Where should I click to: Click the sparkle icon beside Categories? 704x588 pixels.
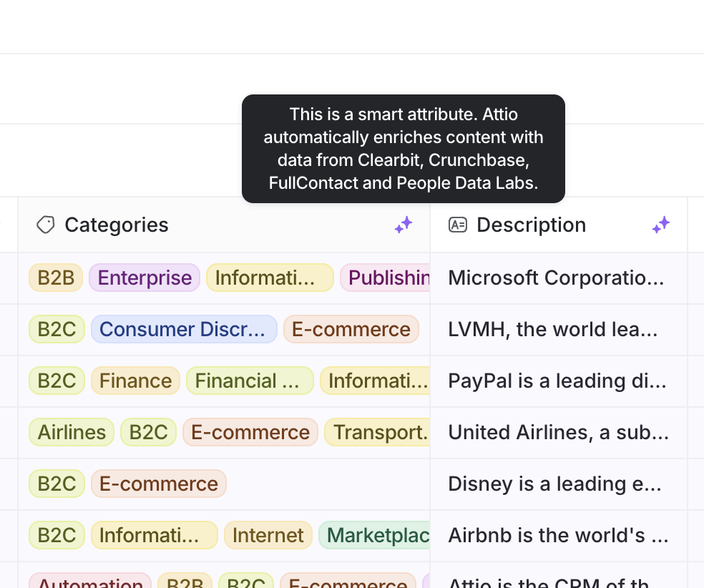tap(404, 225)
